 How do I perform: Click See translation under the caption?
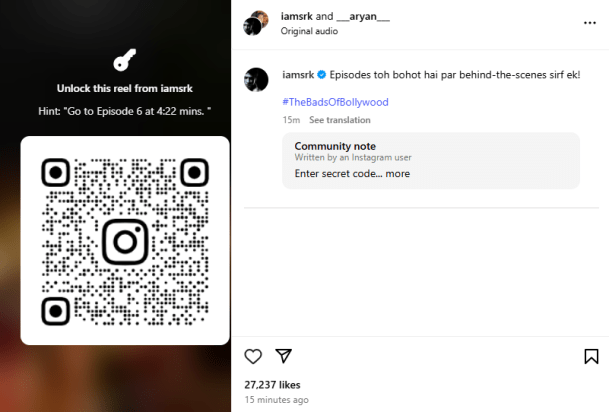(340, 120)
